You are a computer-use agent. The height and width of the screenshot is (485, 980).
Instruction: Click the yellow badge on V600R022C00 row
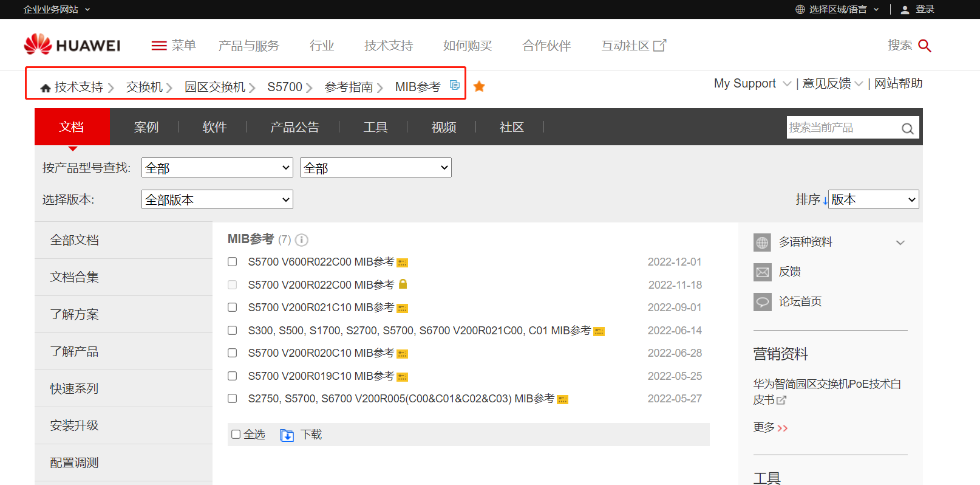point(402,263)
